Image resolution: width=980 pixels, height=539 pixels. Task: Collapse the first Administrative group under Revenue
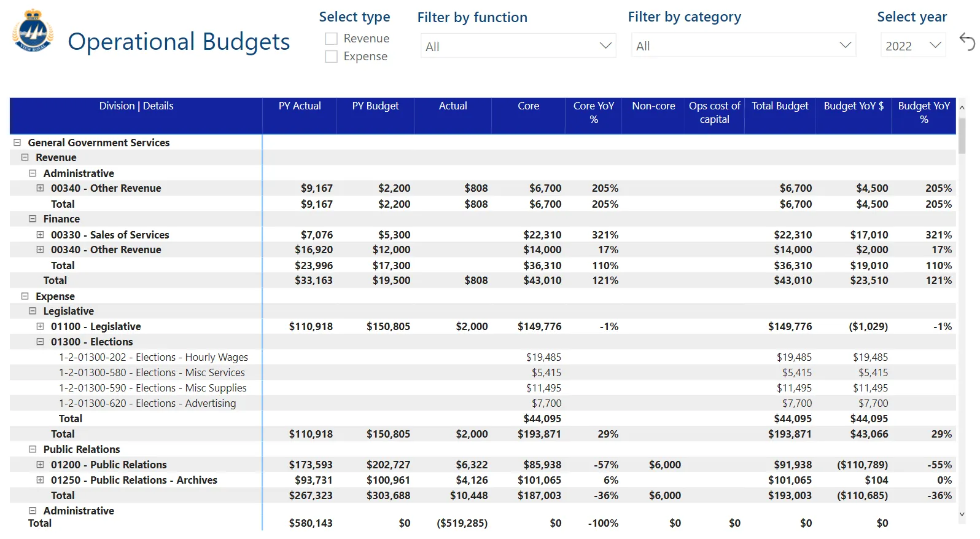pyautogui.click(x=33, y=173)
